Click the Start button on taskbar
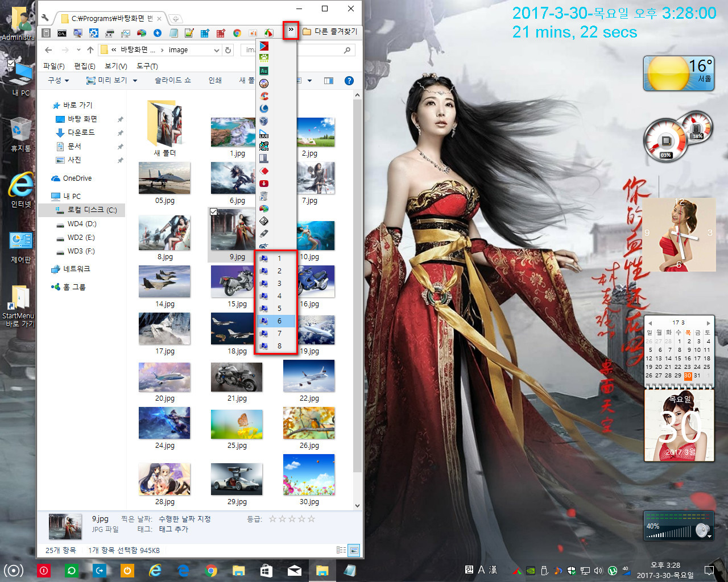The height and width of the screenshot is (582, 728). click(14, 570)
